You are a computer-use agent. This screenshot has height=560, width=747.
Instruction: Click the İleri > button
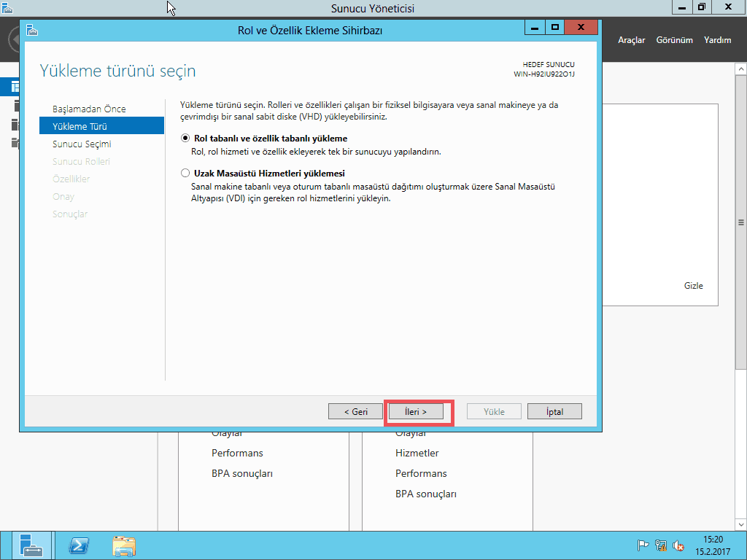(416, 411)
